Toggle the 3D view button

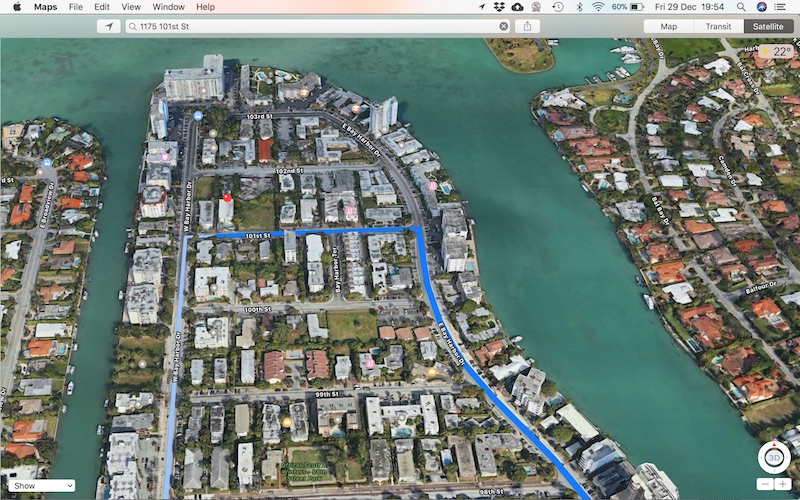pos(773,458)
